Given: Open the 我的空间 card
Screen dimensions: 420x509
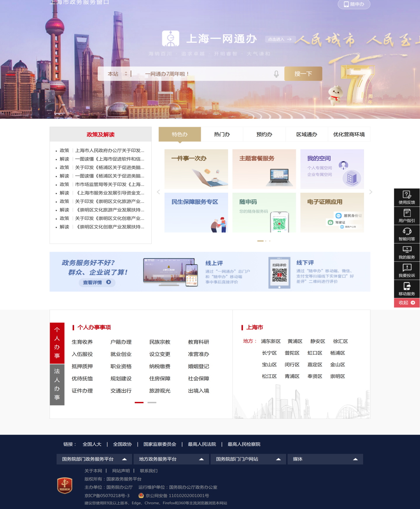Looking at the screenshot, I should pyautogui.click(x=332, y=169).
